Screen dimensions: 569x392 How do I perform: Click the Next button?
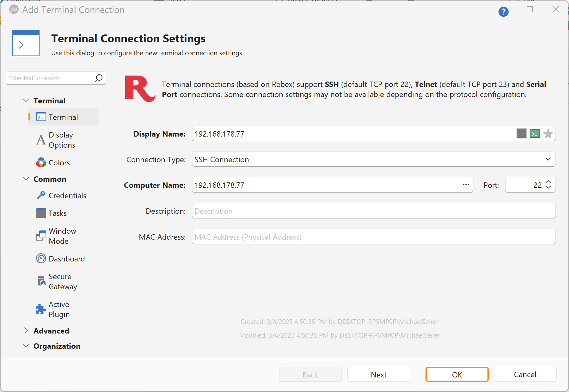pyautogui.click(x=378, y=375)
